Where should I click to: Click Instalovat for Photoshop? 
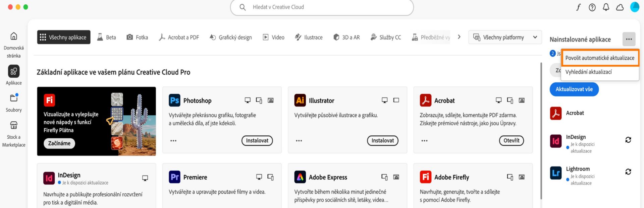tap(257, 141)
